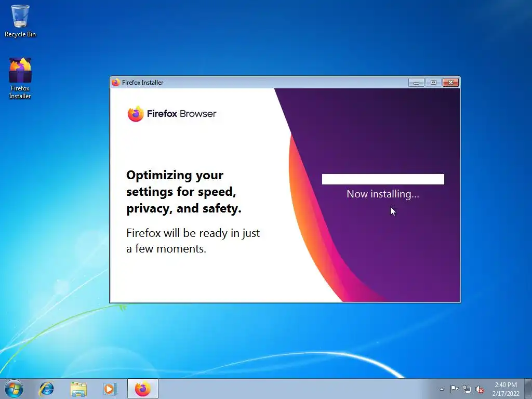Open the network status tray icon

click(467, 389)
